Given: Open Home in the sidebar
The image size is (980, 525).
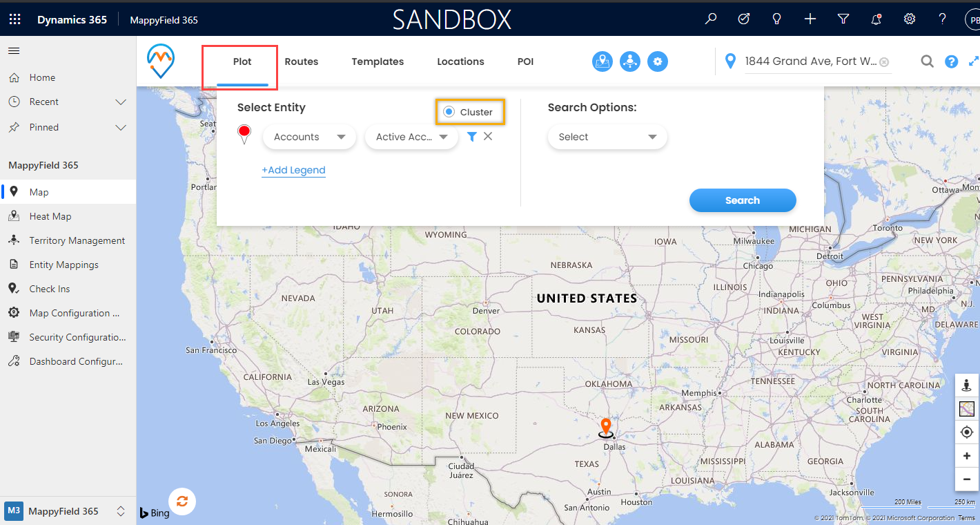Looking at the screenshot, I should 68,78.
